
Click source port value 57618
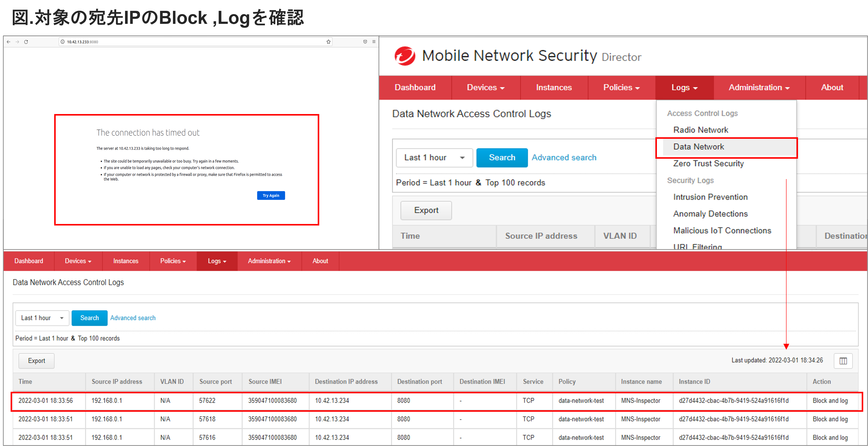coord(207,419)
